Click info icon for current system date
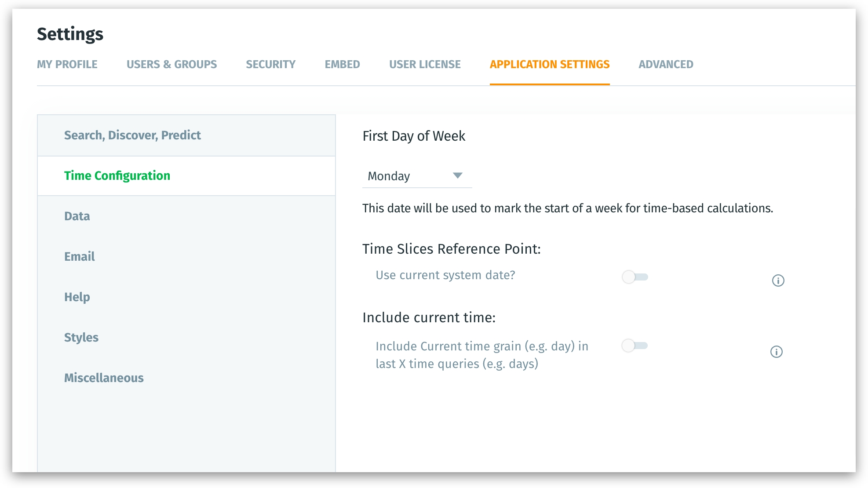This screenshot has height=488, width=868. [778, 280]
